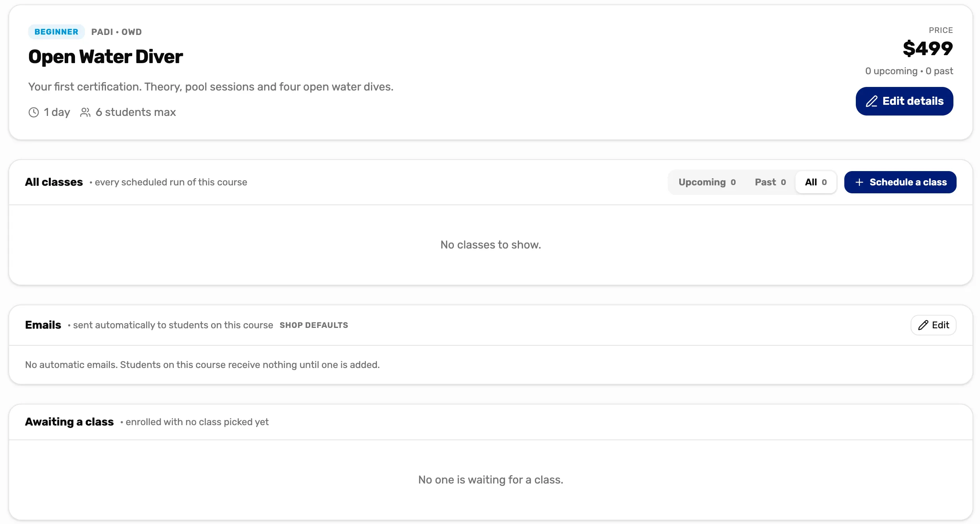Open Schedule a class
This screenshot has height=524, width=980.
pos(900,182)
